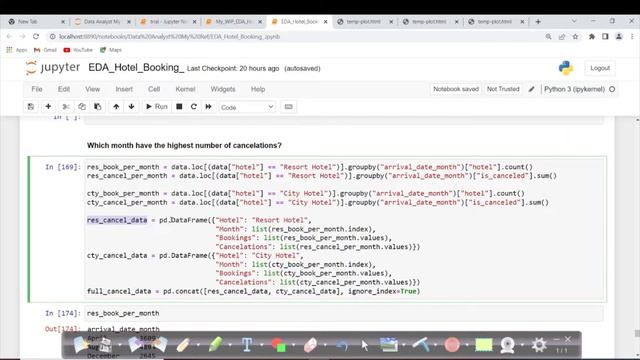Select the green board icon in annotation bar
Viewport: 640px width, 360px height.
pos(484,344)
